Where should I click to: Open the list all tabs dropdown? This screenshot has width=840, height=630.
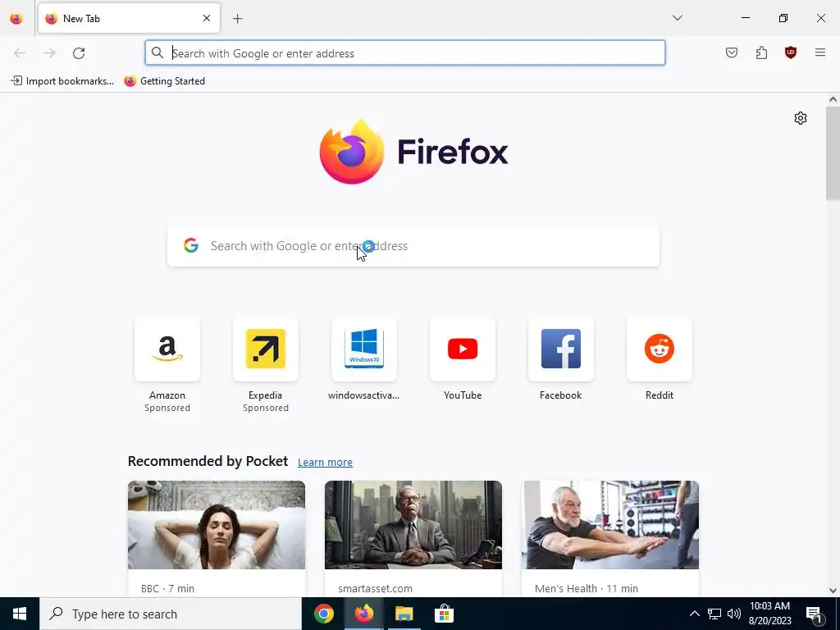[x=677, y=18]
